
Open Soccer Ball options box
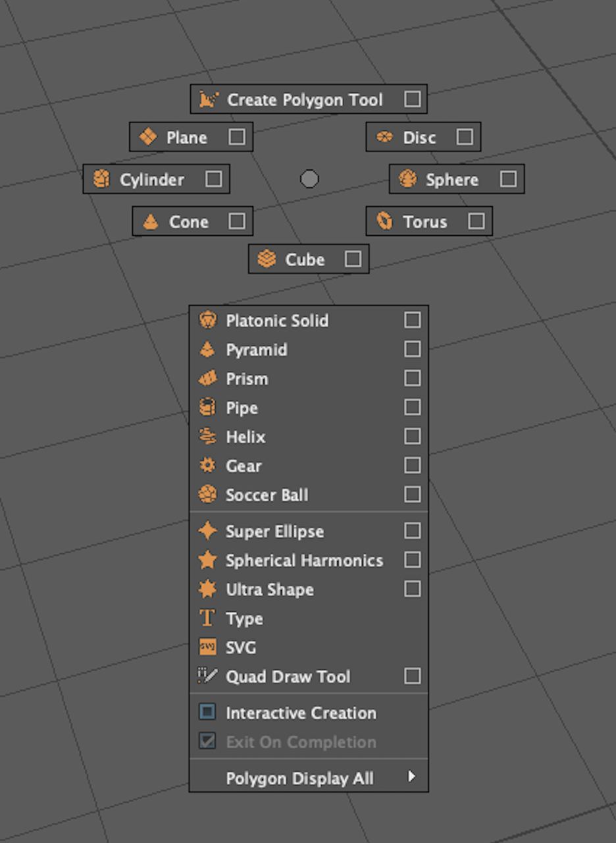pyautogui.click(x=413, y=494)
